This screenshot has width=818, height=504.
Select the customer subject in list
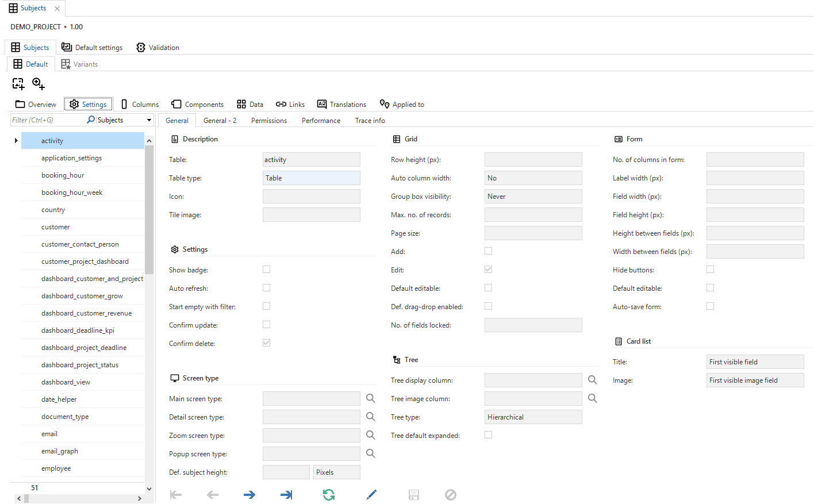[x=56, y=227]
